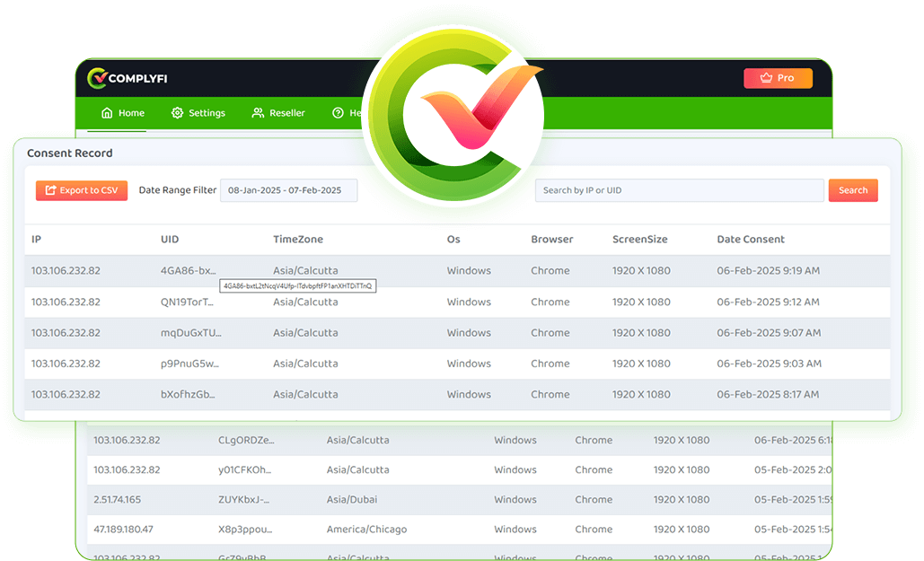Image resolution: width=924 pixels, height=561 pixels.
Task: Click the Help question mark icon
Action: [339, 113]
